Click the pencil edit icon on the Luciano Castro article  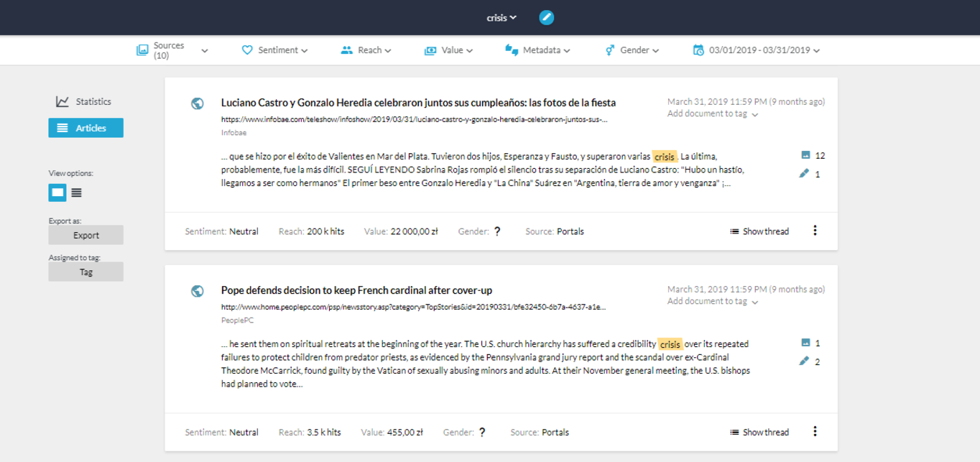click(x=805, y=173)
